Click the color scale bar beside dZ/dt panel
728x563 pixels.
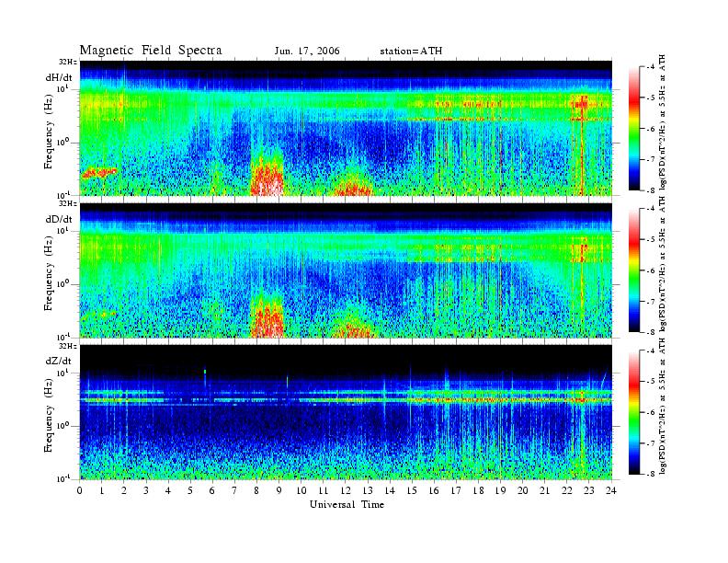coord(633,412)
